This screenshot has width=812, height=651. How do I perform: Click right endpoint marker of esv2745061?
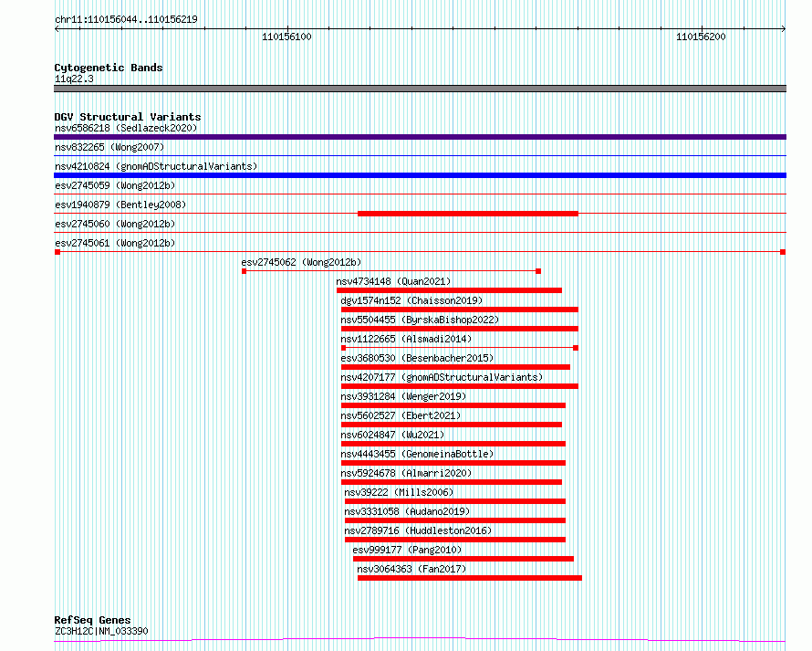pyautogui.click(x=783, y=252)
